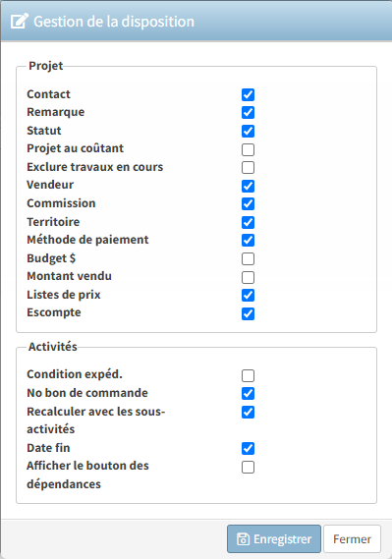The height and width of the screenshot is (559, 392).
Task: Disable the Statut checkbox
Action: pos(248,132)
